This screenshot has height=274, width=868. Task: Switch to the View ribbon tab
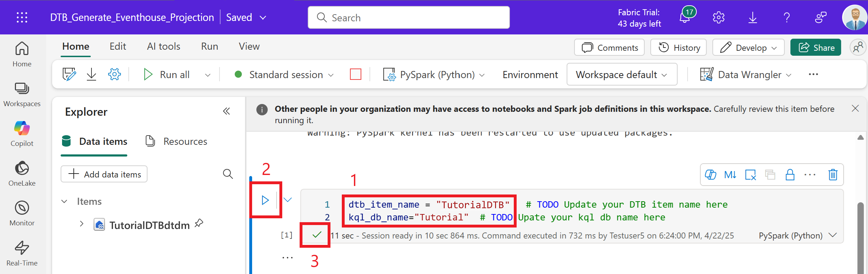point(249,46)
